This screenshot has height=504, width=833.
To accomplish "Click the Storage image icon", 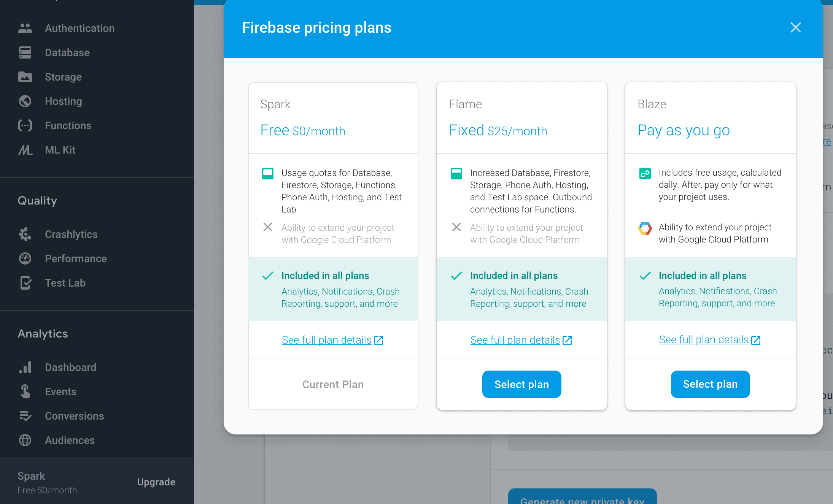I will [25, 77].
